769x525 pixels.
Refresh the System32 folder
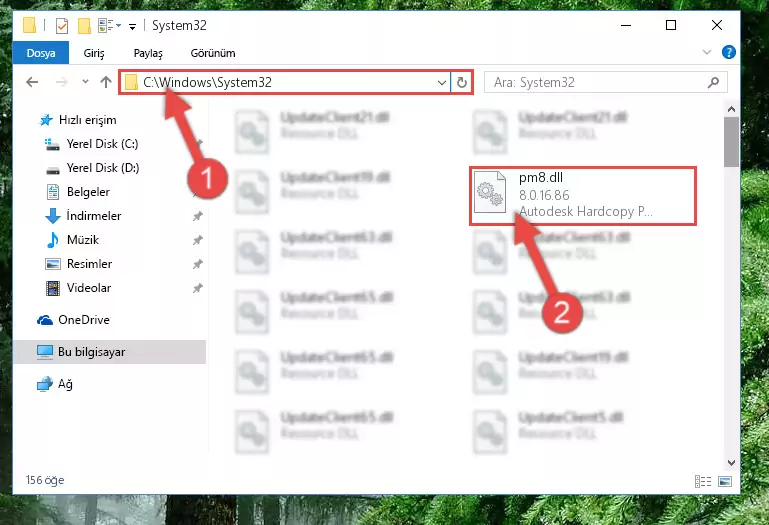[461, 82]
